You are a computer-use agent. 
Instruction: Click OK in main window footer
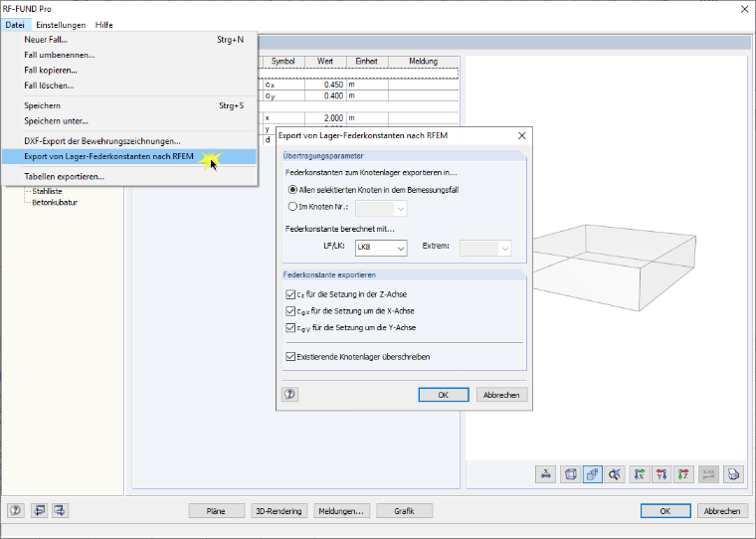665,510
